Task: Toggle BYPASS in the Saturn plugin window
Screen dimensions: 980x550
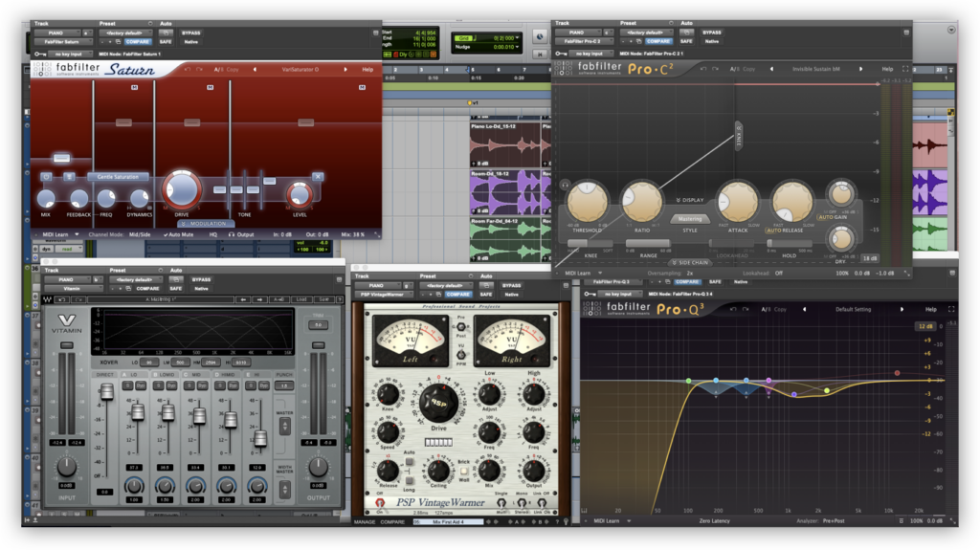Action: click(x=191, y=33)
